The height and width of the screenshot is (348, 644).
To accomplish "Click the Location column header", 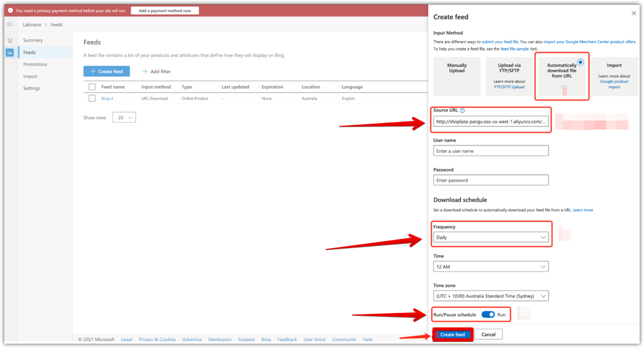I will pos(311,87).
